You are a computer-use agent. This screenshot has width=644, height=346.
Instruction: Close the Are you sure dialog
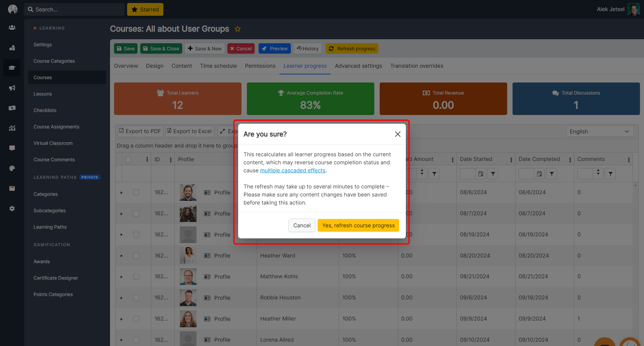point(397,134)
